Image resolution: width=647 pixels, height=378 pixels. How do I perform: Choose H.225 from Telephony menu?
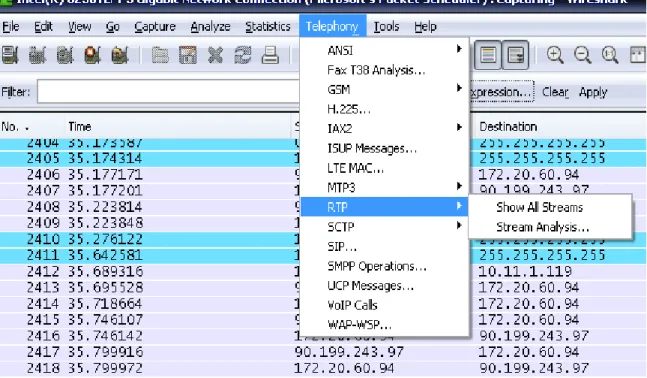(x=385, y=109)
